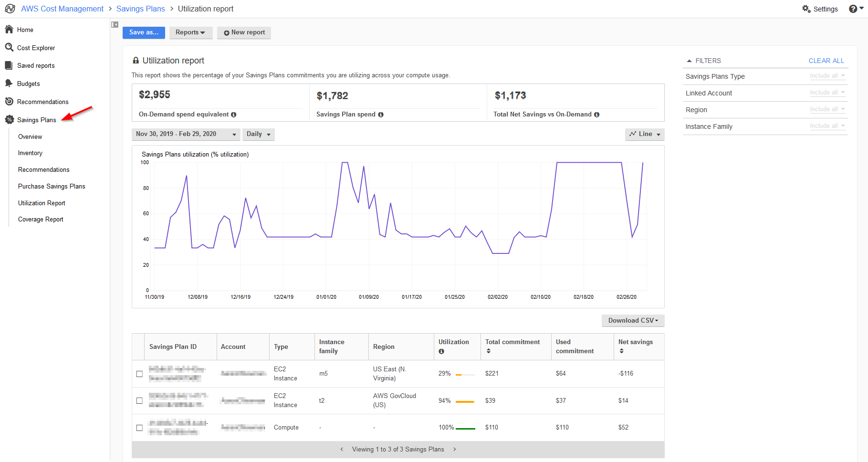Click the utilization line chart area
Viewport: 868px width, 462px height.
click(398, 226)
